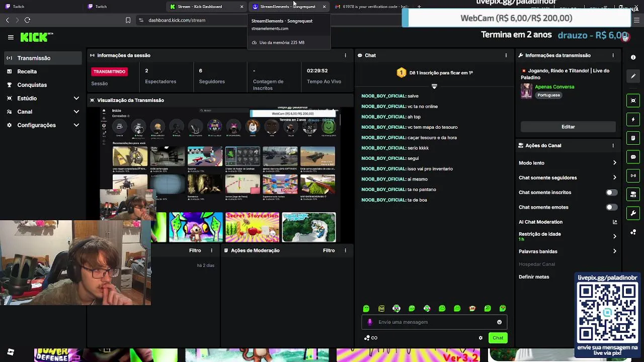
Task: Open Chat somente seguidores options chevron
Action: coord(614,177)
